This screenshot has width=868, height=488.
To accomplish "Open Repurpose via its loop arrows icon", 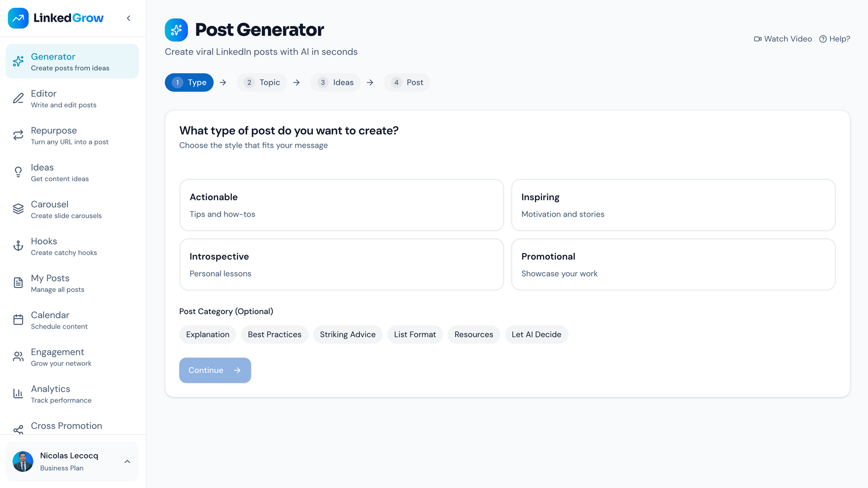I will [x=18, y=136].
